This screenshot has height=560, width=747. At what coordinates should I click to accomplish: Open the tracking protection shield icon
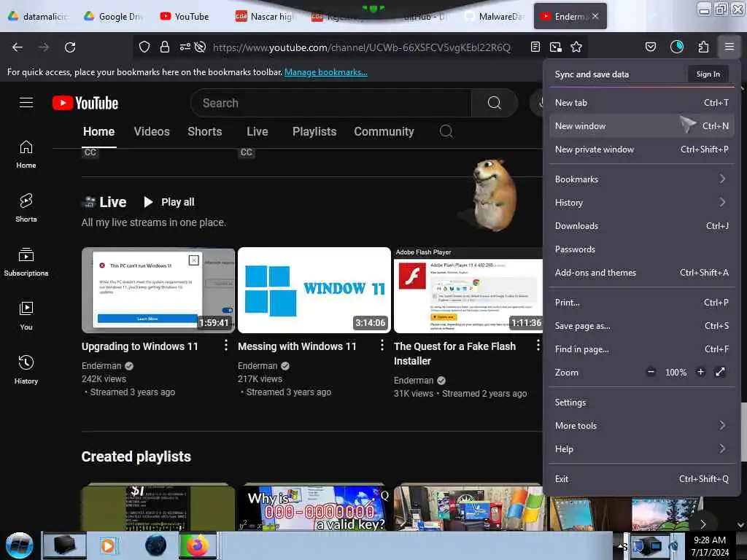144,47
